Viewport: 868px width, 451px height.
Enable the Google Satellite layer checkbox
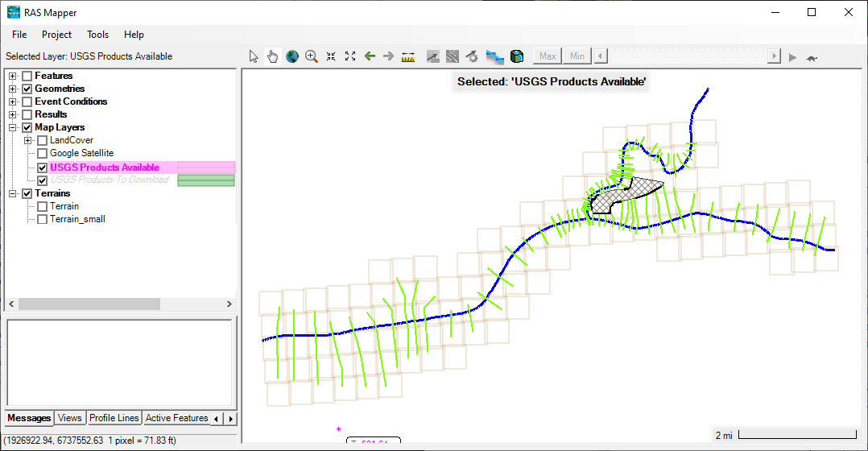(43, 153)
